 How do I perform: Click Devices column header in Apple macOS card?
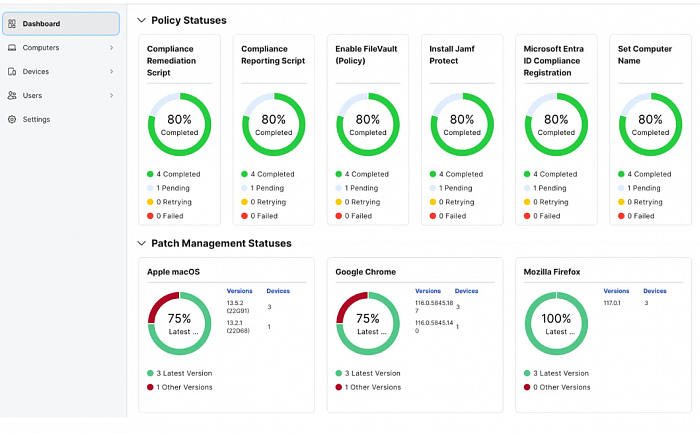(278, 291)
